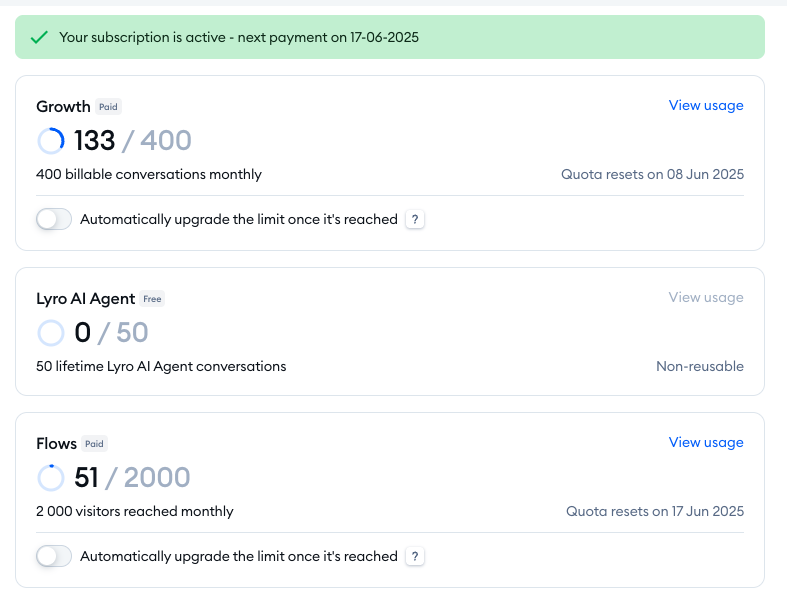
Task: Click the Paid badge beside Flows
Action: point(94,444)
